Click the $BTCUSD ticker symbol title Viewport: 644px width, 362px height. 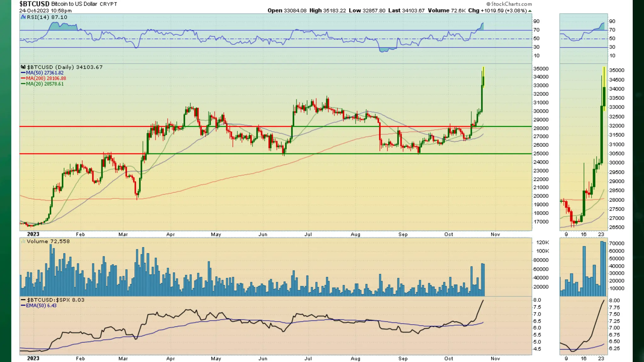pos(34,4)
